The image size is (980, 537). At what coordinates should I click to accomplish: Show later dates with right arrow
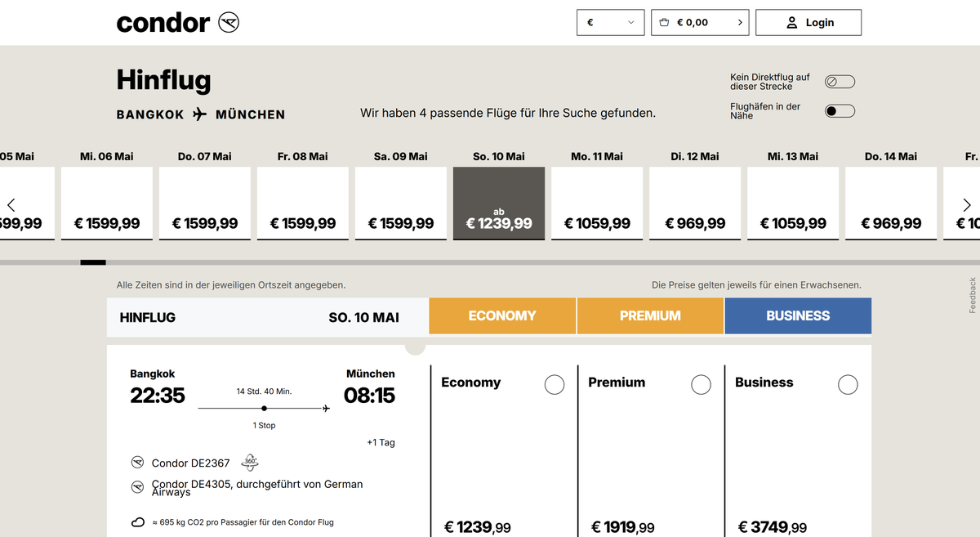(x=967, y=204)
